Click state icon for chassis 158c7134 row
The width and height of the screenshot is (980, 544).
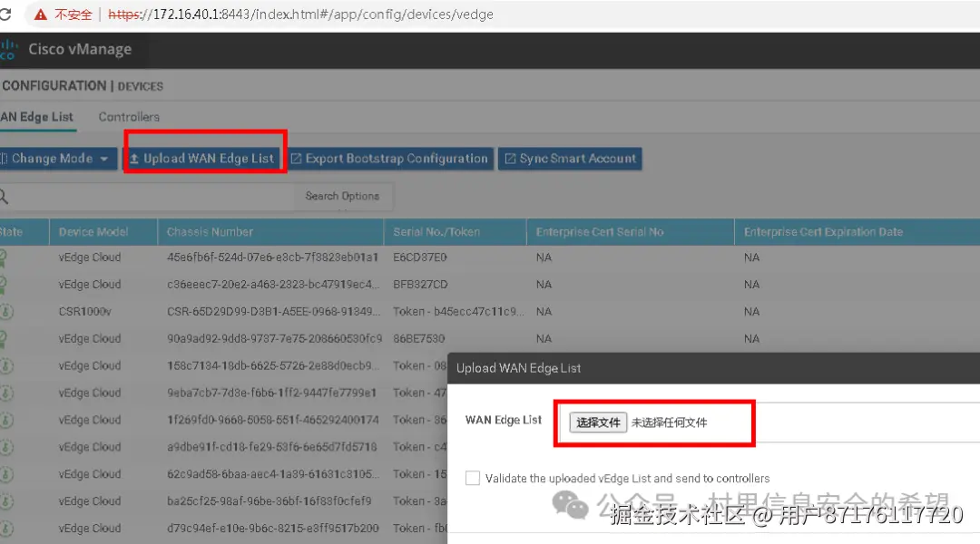[6, 365]
